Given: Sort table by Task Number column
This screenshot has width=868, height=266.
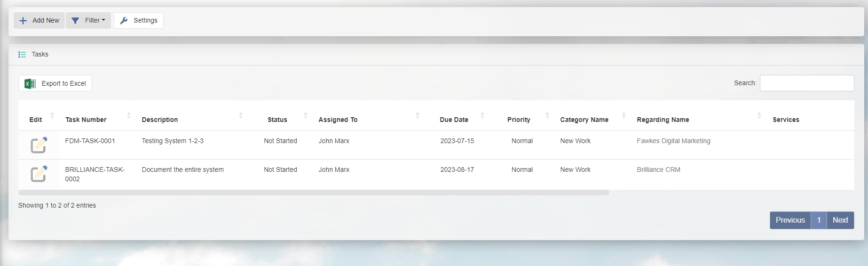Looking at the screenshot, I should point(128,115).
